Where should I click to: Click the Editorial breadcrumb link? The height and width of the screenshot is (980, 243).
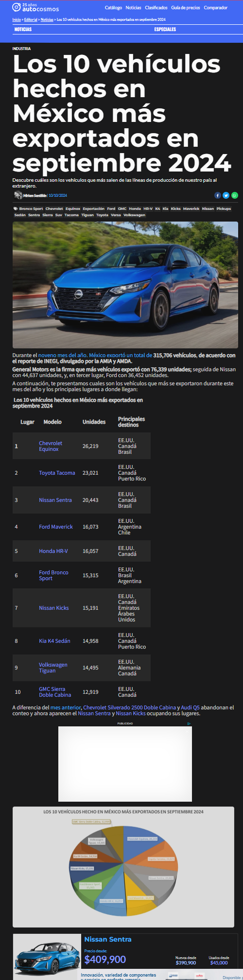(x=31, y=19)
